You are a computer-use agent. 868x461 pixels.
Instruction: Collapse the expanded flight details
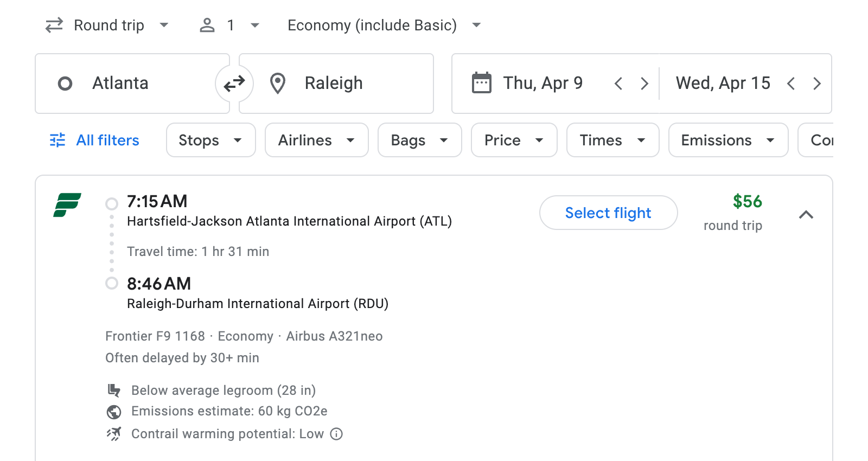807,214
